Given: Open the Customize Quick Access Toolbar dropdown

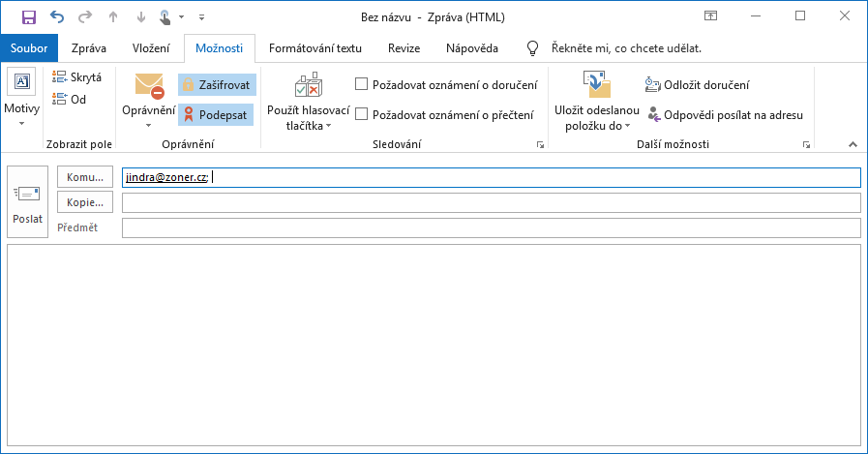Looking at the screenshot, I should pyautogui.click(x=200, y=17).
